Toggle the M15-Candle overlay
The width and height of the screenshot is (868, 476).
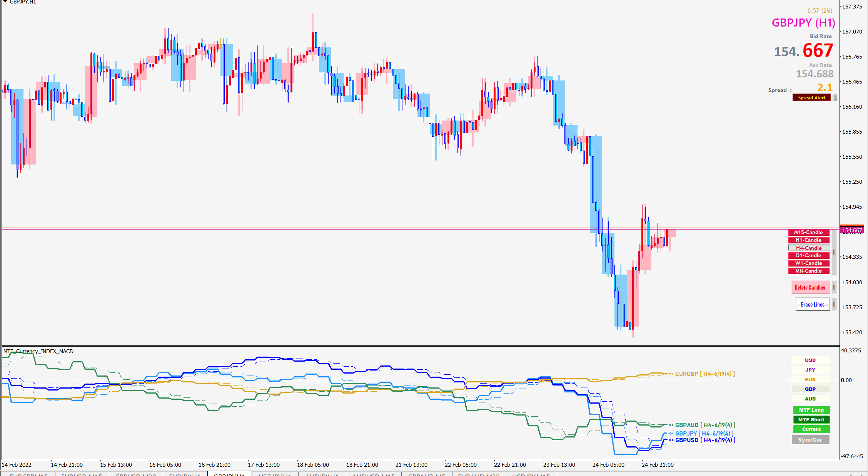pyautogui.click(x=808, y=232)
